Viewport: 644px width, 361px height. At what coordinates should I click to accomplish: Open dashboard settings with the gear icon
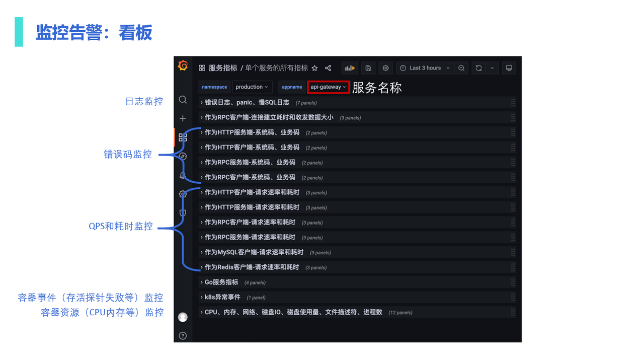point(385,68)
